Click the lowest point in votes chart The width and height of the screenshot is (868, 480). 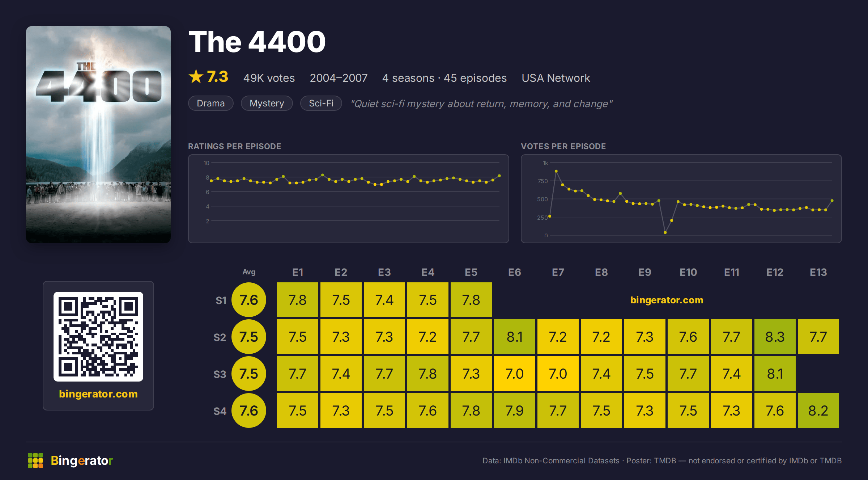(x=665, y=232)
